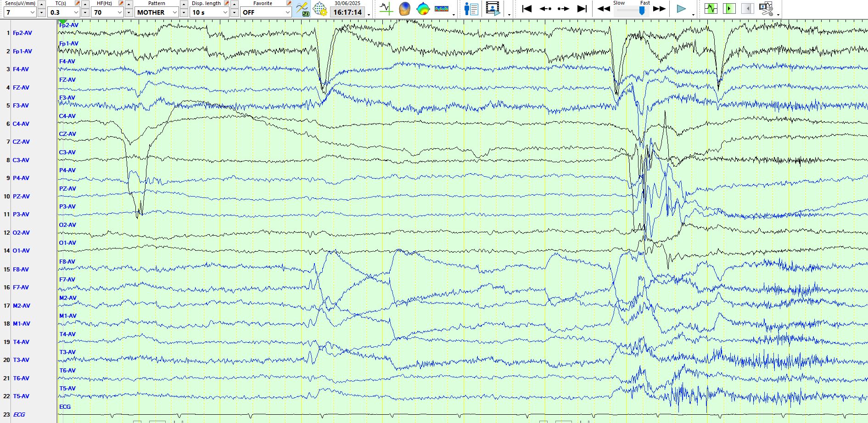Click the green triangle marker above the waveform
The height and width of the screenshot is (423, 868).
tap(63, 22)
